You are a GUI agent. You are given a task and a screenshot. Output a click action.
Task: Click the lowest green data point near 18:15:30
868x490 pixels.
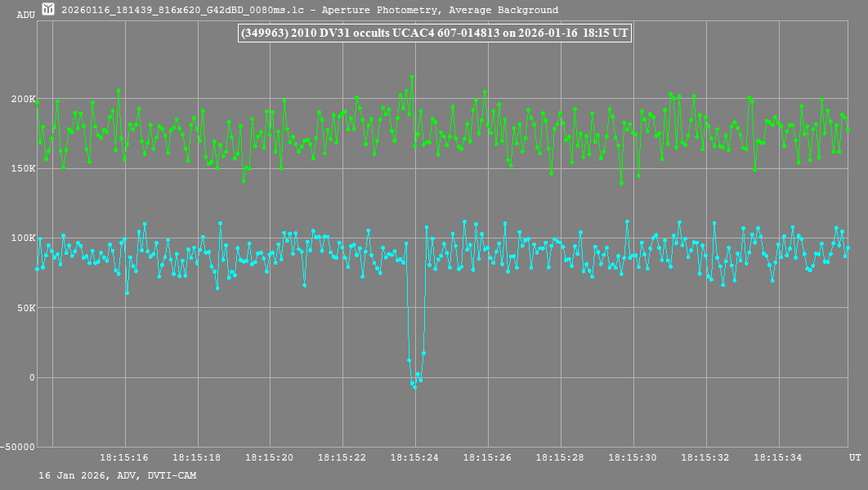coord(621,183)
